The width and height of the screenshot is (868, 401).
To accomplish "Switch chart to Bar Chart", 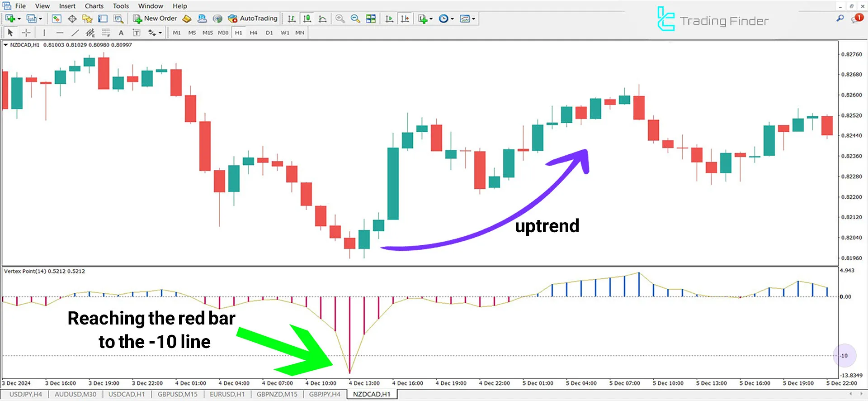I will coord(292,19).
